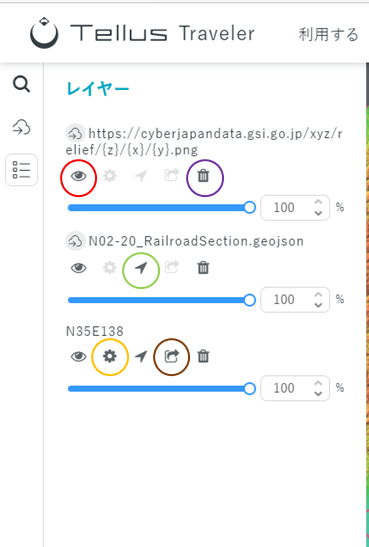The image size is (369, 547).
Task: Select the layer list sidebar icon
Action: point(22,170)
